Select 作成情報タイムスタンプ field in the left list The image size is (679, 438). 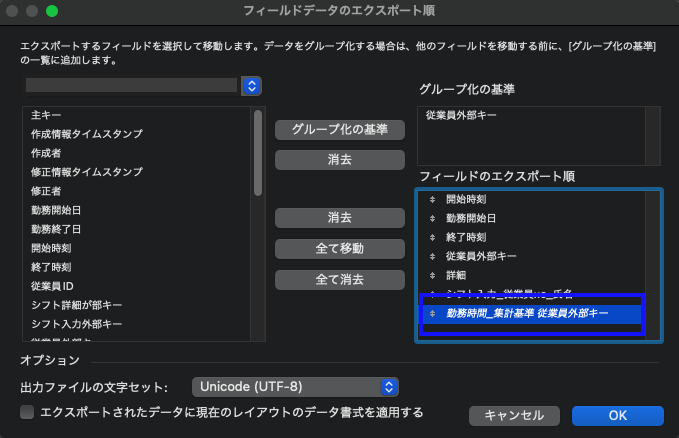click(x=87, y=134)
